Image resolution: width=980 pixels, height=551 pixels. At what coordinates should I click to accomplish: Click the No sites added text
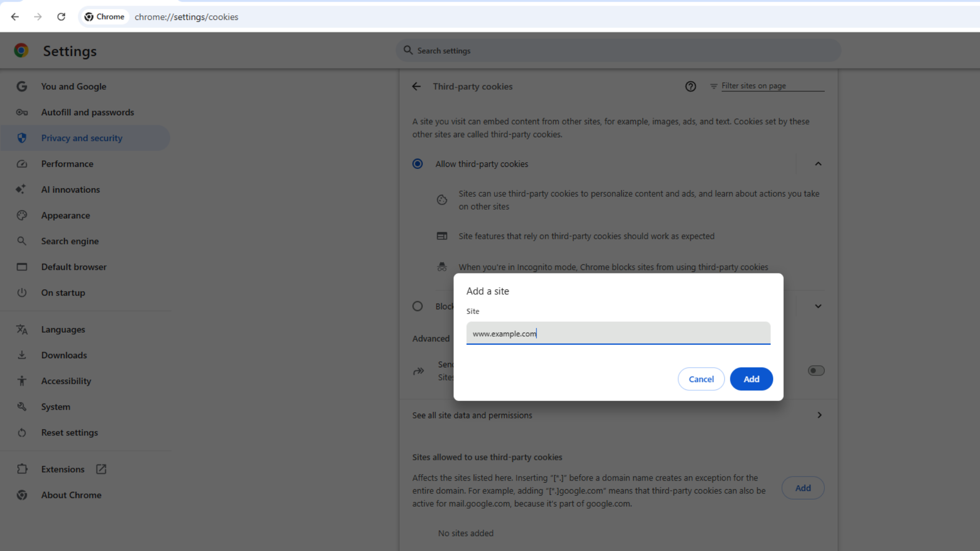click(x=465, y=533)
